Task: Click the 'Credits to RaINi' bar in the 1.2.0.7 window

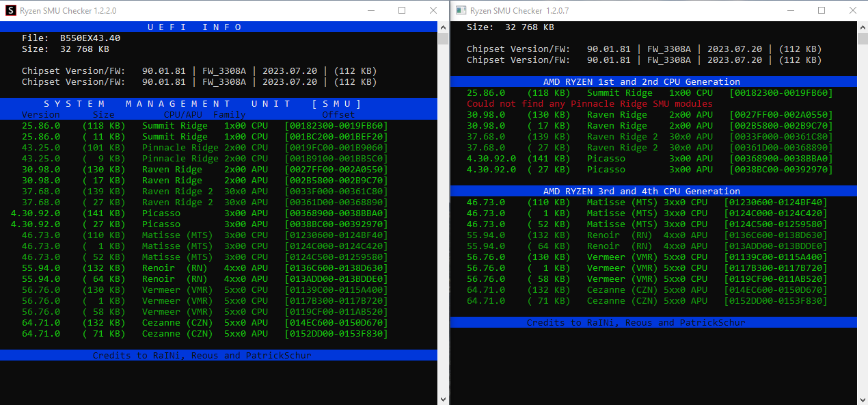Action: click(653, 323)
